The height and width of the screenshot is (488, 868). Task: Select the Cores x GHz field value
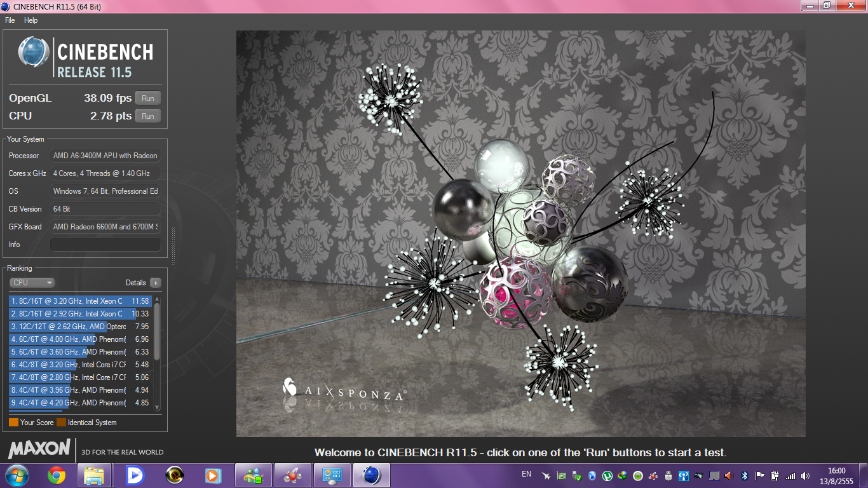[105, 173]
